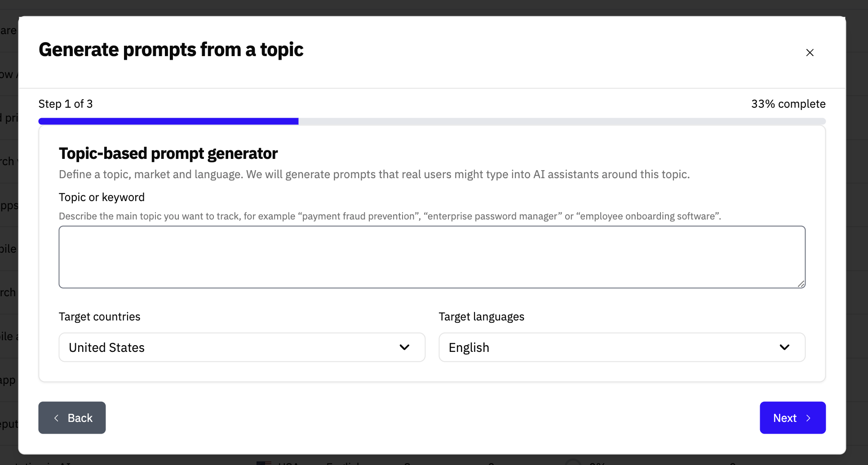Click the 'Step 1 of 3' indicator
Image resolution: width=868 pixels, height=465 pixels.
(x=66, y=104)
